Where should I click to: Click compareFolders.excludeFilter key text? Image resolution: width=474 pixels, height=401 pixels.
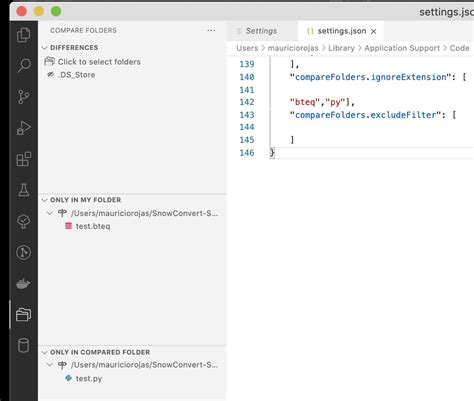click(365, 115)
